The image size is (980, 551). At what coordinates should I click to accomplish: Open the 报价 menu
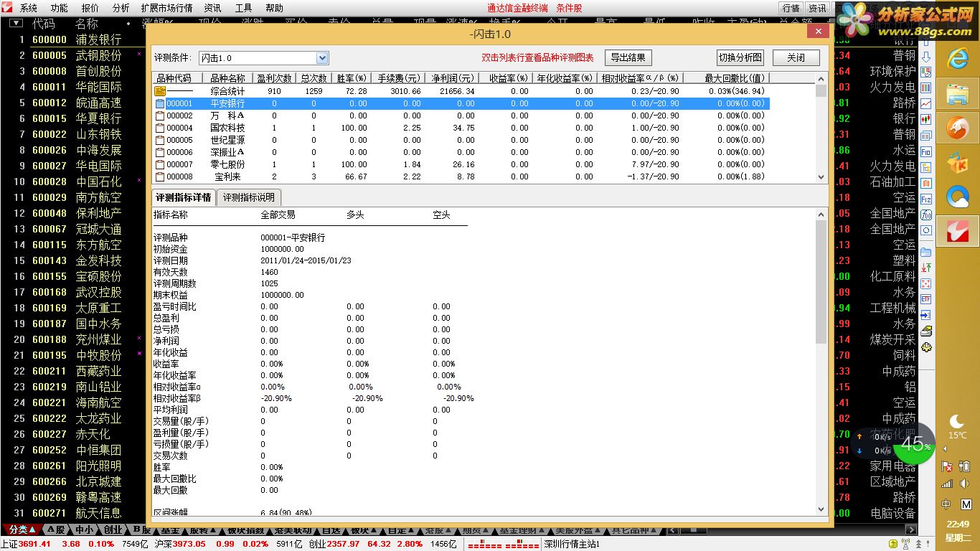tap(90, 8)
